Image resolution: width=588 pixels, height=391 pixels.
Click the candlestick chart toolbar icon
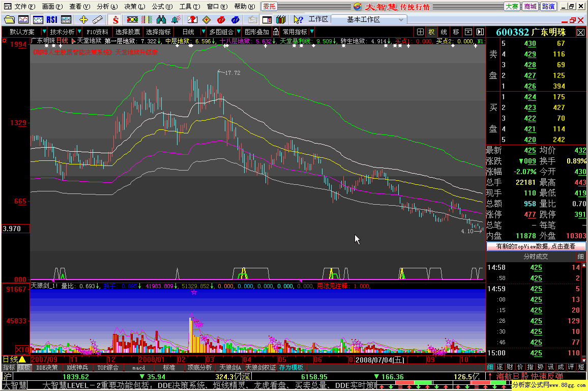pyautogui.click(x=38, y=19)
